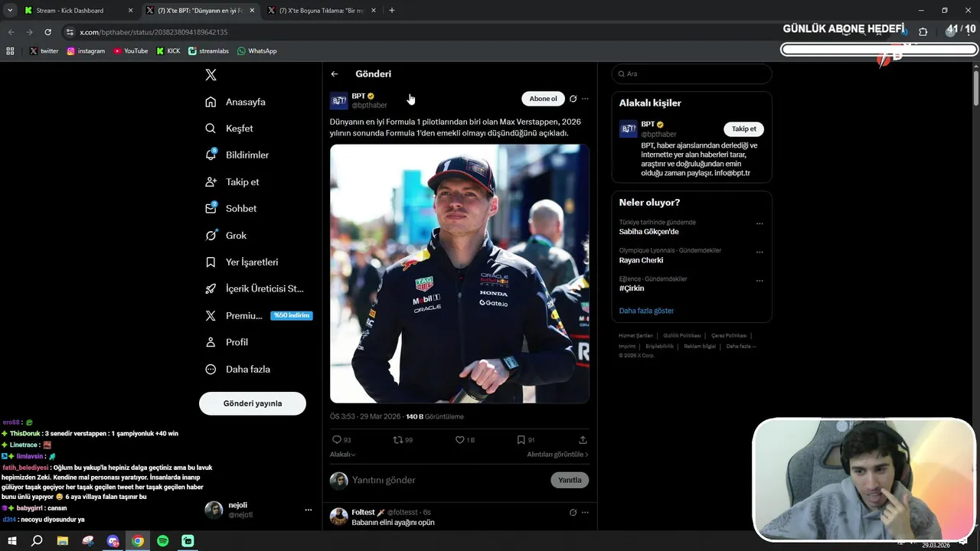
Task: Open Sohbet messages
Action: (x=230, y=208)
